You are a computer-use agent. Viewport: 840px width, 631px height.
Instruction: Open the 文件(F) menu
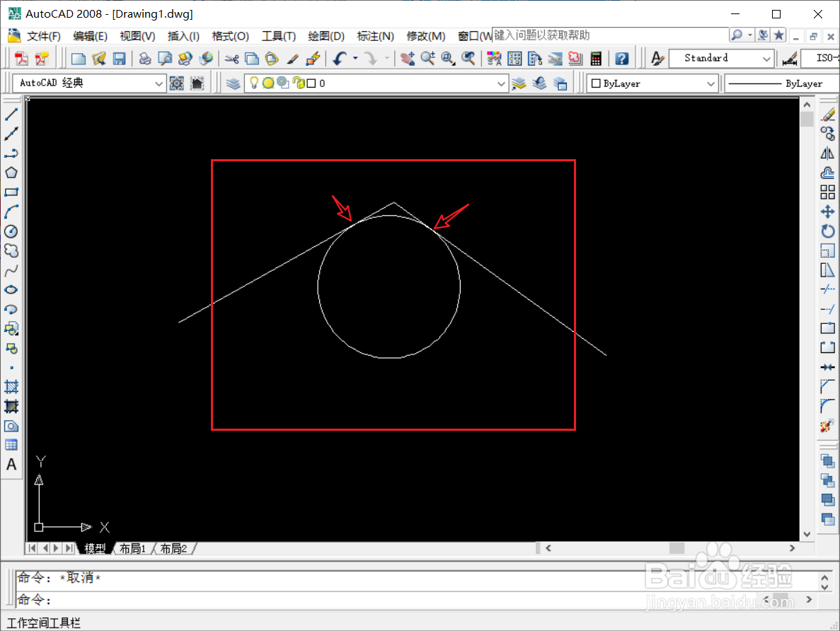pyautogui.click(x=43, y=36)
